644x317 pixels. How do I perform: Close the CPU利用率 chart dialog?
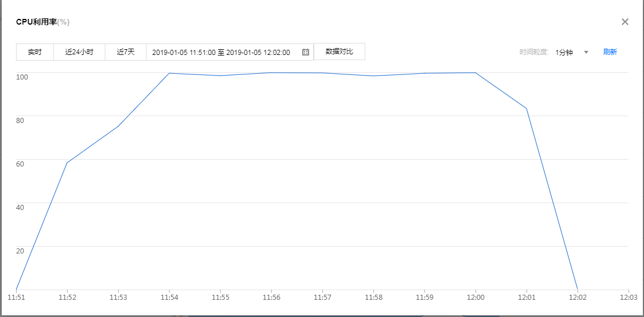tap(625, 22)
